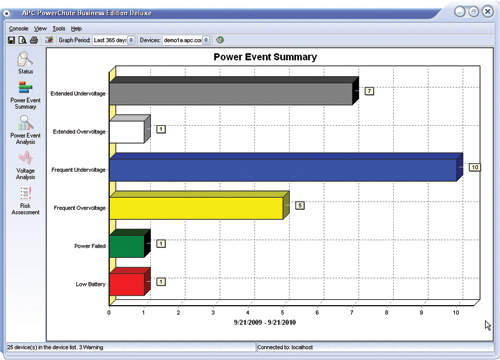
Task: Open Risk Assessment sidebar icon
Action: click(x=25, y=201)
